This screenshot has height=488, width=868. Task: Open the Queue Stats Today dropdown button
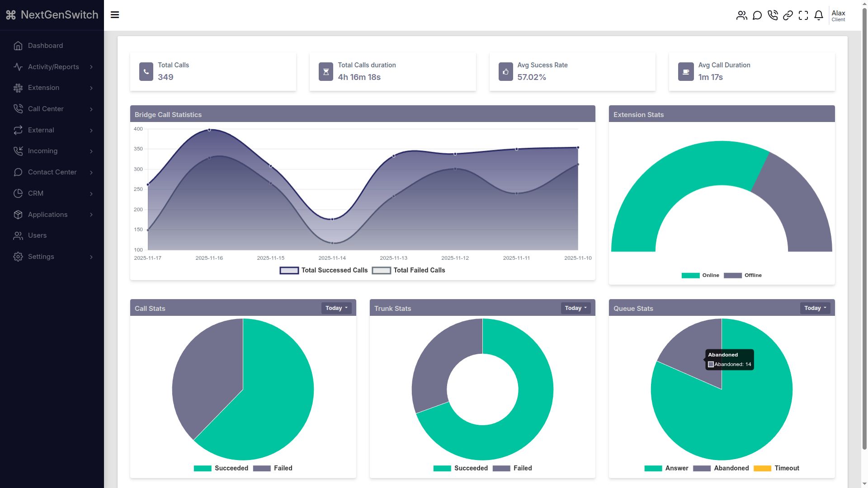815,308
